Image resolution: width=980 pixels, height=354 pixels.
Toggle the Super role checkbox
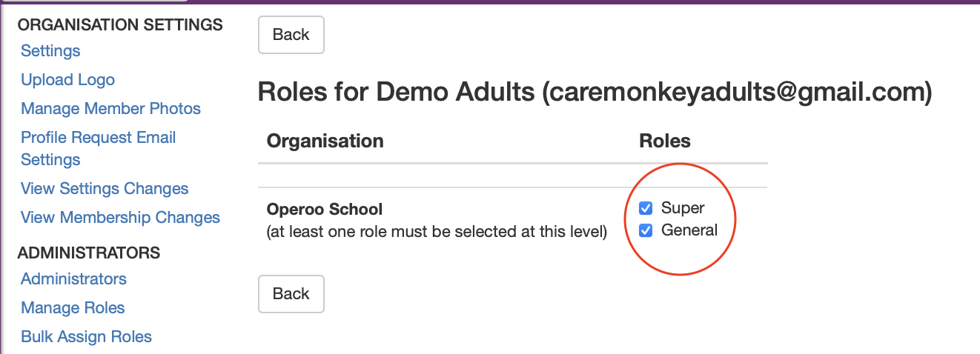click(x=646, y=208)
